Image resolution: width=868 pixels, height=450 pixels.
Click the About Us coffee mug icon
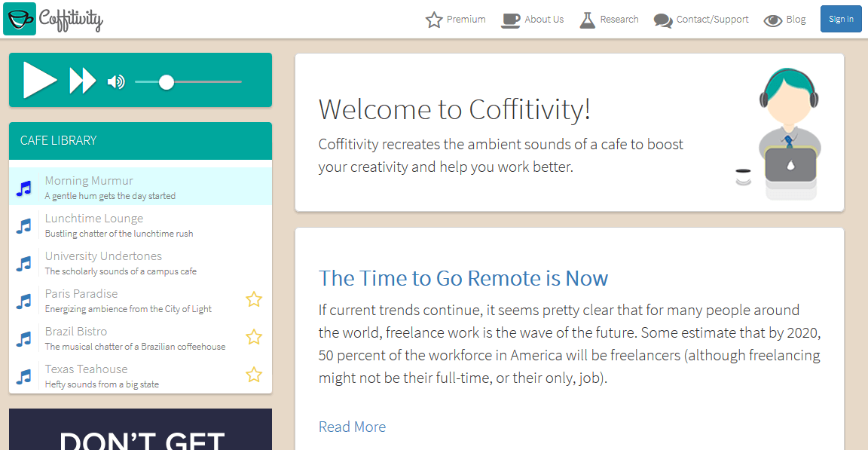pos(511,20)
